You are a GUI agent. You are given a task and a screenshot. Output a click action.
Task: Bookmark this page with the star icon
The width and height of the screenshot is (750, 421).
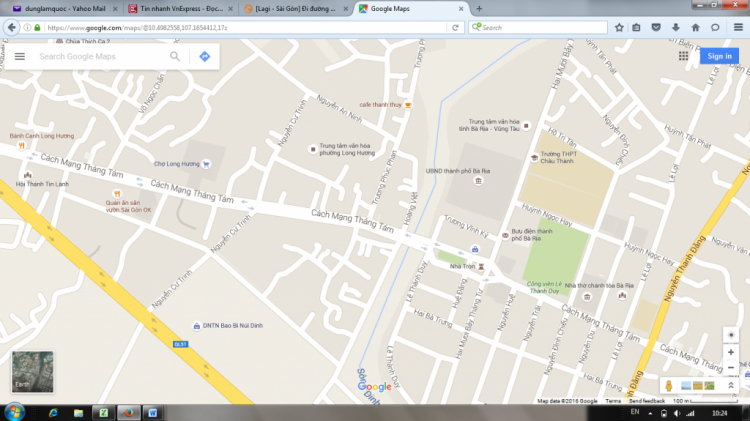coord(619,28)
